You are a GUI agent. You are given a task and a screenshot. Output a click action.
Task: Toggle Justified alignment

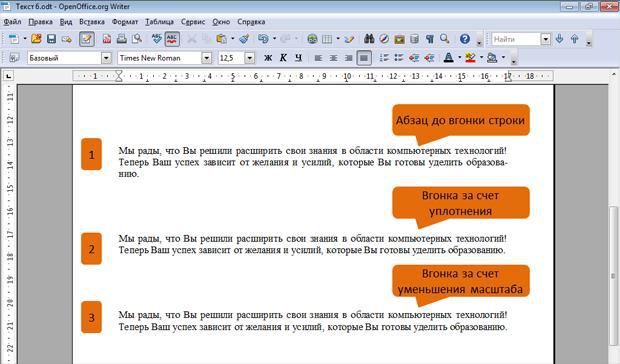364,58
